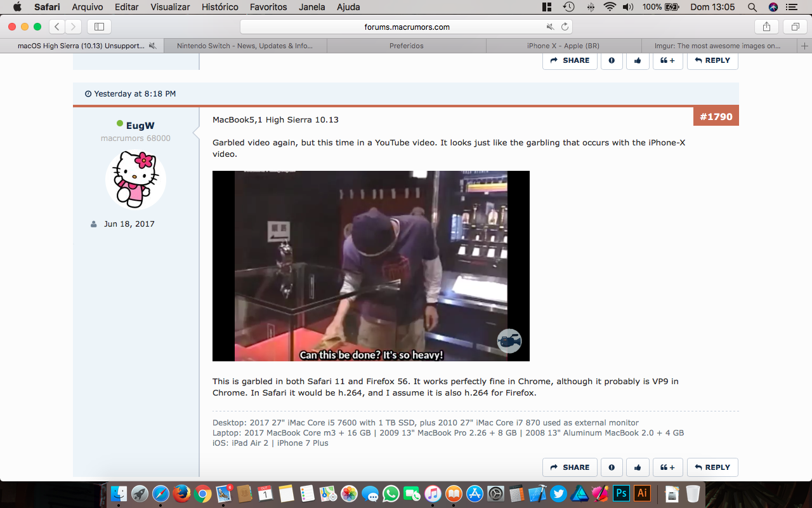
Task: Show all tabs overview button
Action: 794,27
